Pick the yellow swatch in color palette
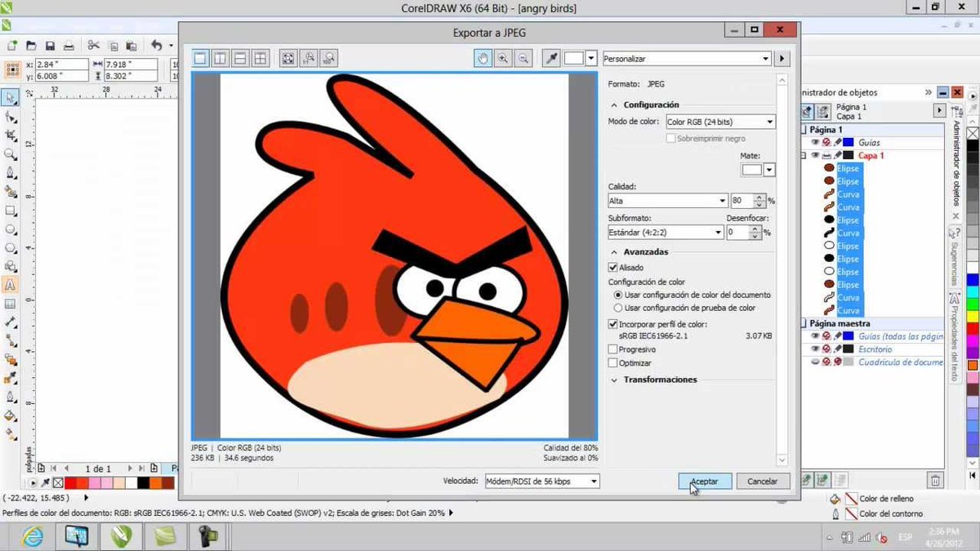The image size is (980, 551). point(973,316)
